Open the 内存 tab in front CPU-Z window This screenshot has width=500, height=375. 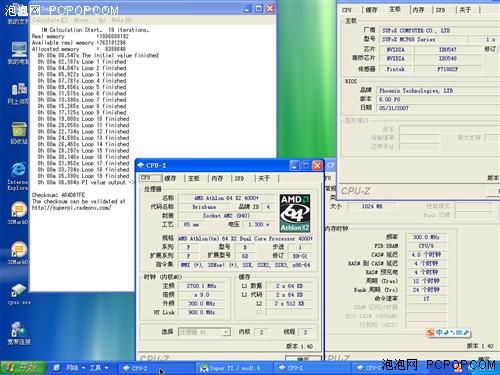point(217,178)
